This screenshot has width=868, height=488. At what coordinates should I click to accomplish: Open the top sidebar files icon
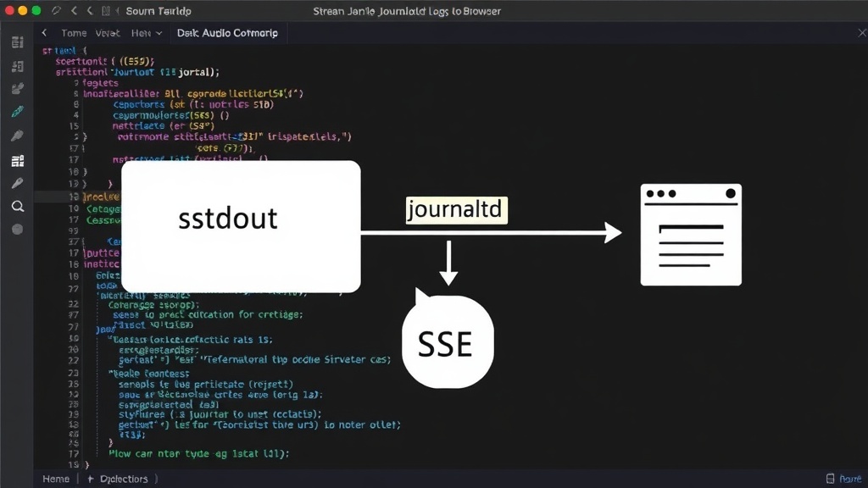[x=17, y=42]
